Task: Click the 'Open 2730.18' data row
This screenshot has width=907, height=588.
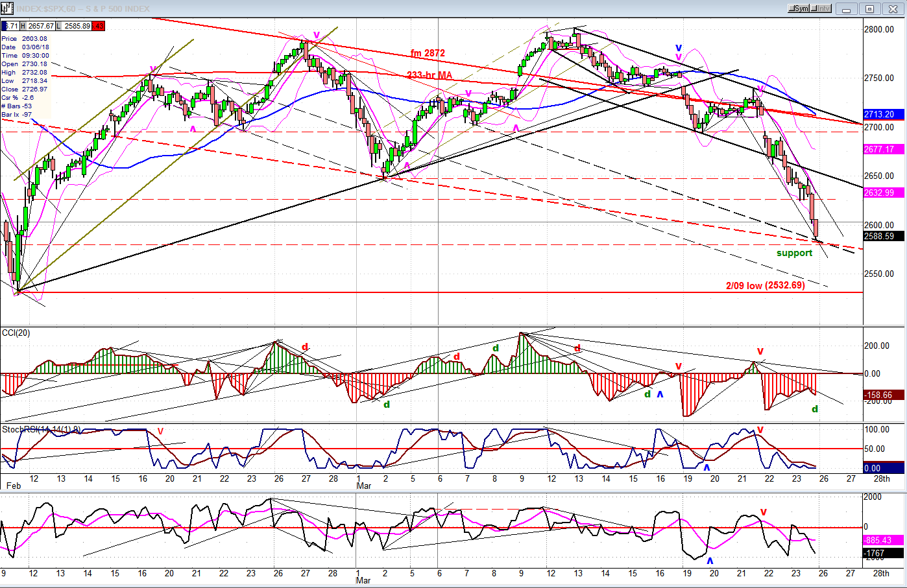Action: click(25, 64)
